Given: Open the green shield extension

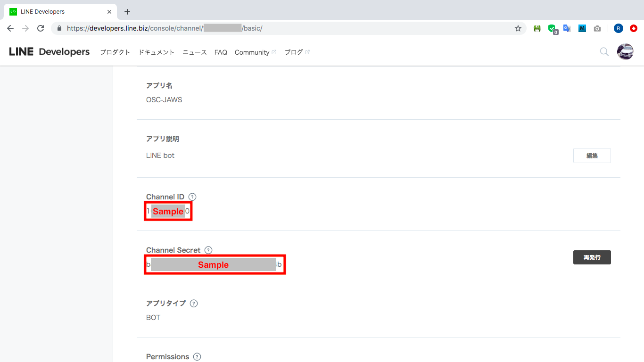Looking at the screenshot, I should 552,29.
